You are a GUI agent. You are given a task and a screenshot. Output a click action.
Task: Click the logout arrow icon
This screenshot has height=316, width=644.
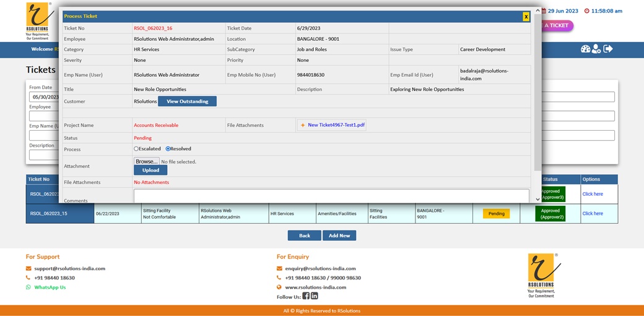(608, 49)
